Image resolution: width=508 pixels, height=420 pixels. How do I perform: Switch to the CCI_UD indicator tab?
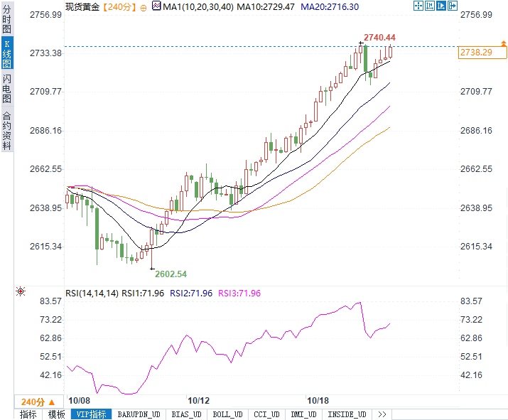pos(267,414)
